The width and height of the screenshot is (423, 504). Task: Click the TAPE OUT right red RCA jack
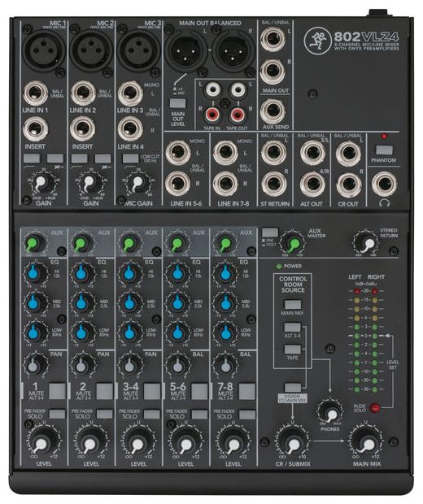coord(238,114)
